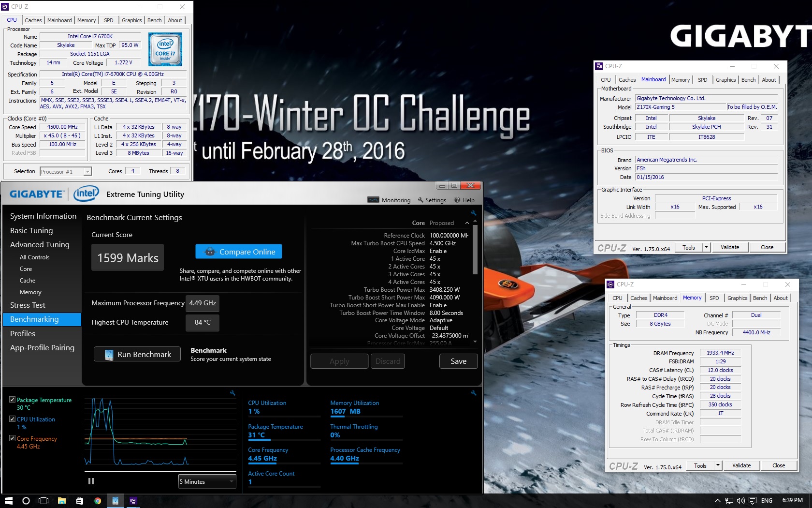This screenshot has height=508, width=812.
Task: Open the 5 Minutes time range dropdown
Action: [x=207, y=481]
